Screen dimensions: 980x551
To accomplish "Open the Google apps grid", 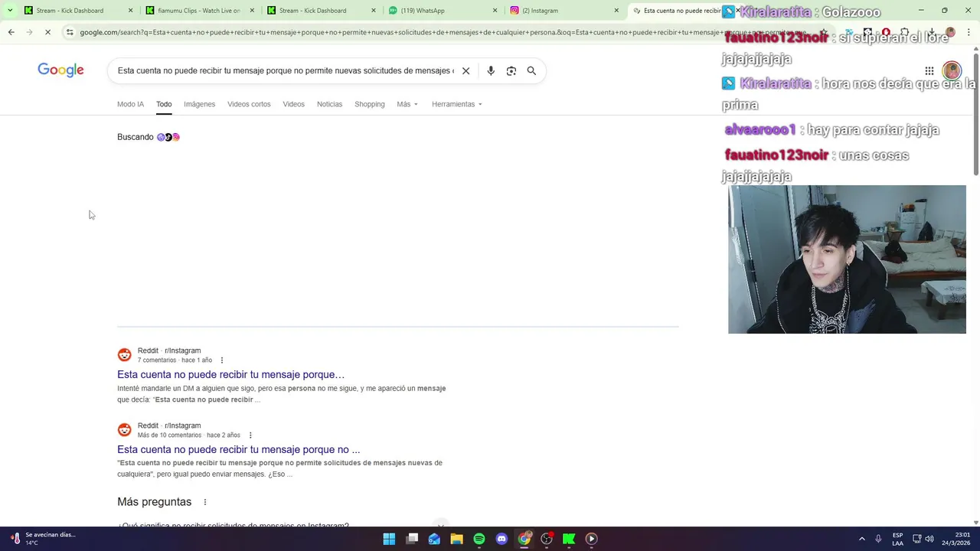I will (x=929, y=71).
